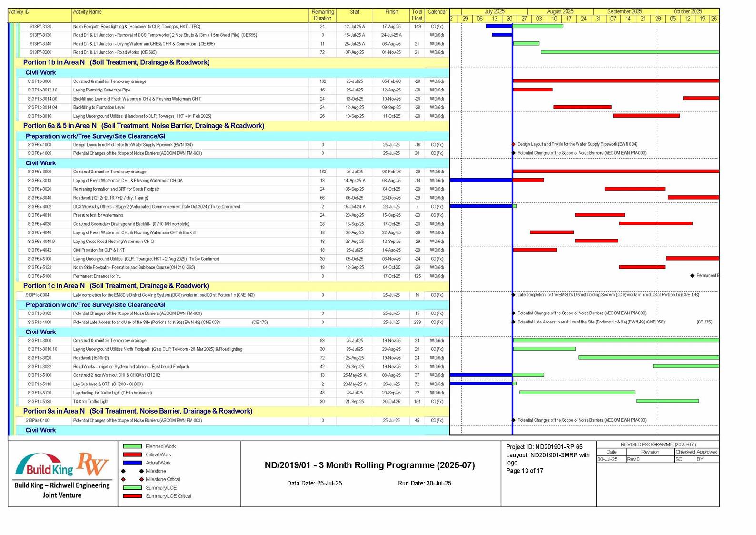Click the 'Checked' column in revision table
This screenshot has height=535, width=756.
tap(685, 452)
